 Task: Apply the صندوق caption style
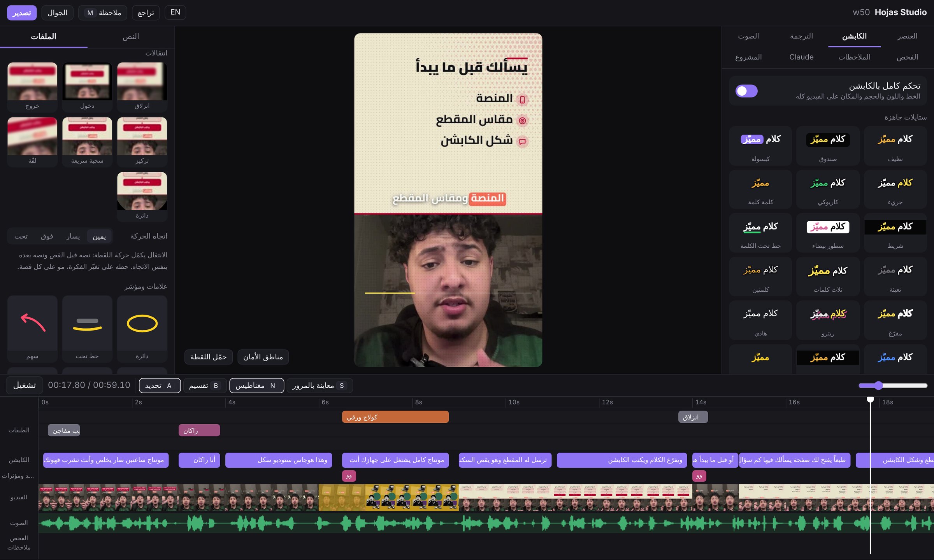point(828,146)
